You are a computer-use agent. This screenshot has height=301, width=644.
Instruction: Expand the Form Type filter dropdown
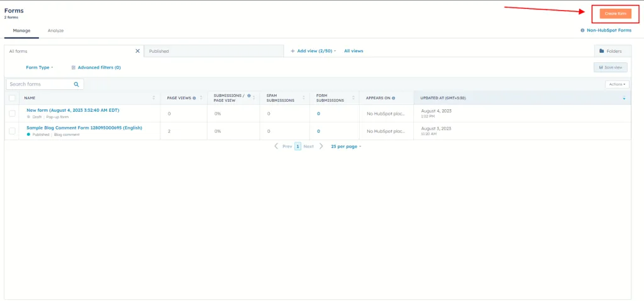[40, 67]
